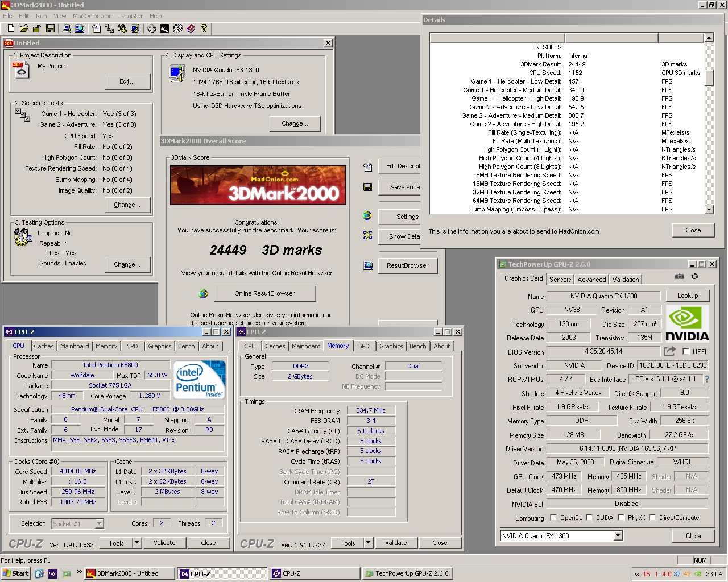Click the globe icon beside Settings button
728x582 pixels.
click(367, 215)
